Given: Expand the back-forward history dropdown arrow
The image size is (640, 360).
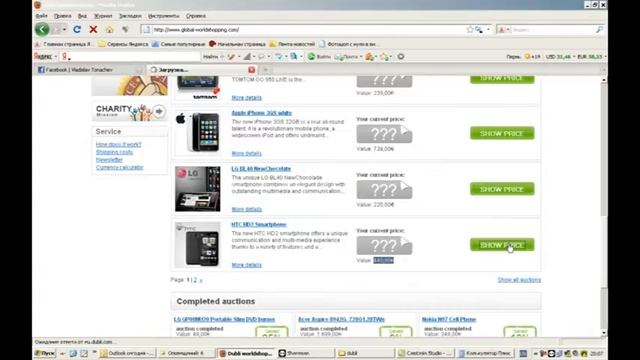Looking at the screenshot, I should 64,30.
